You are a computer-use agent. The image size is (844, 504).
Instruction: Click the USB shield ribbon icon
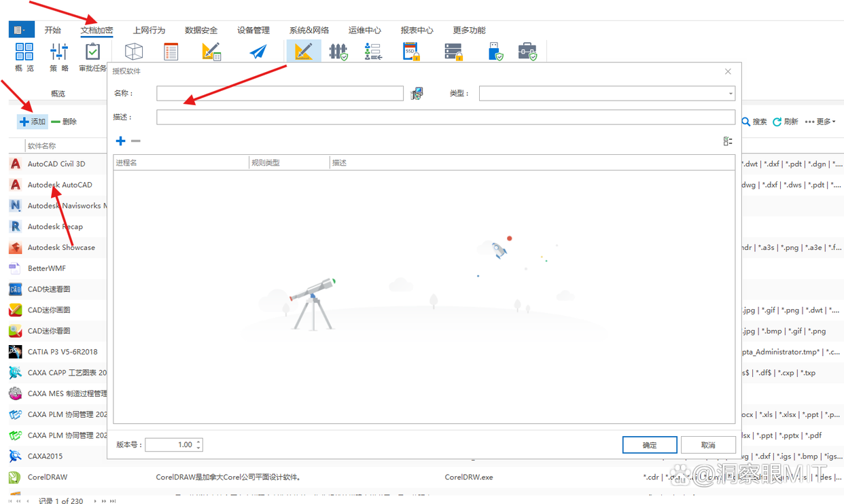click(x=495, y=52)
